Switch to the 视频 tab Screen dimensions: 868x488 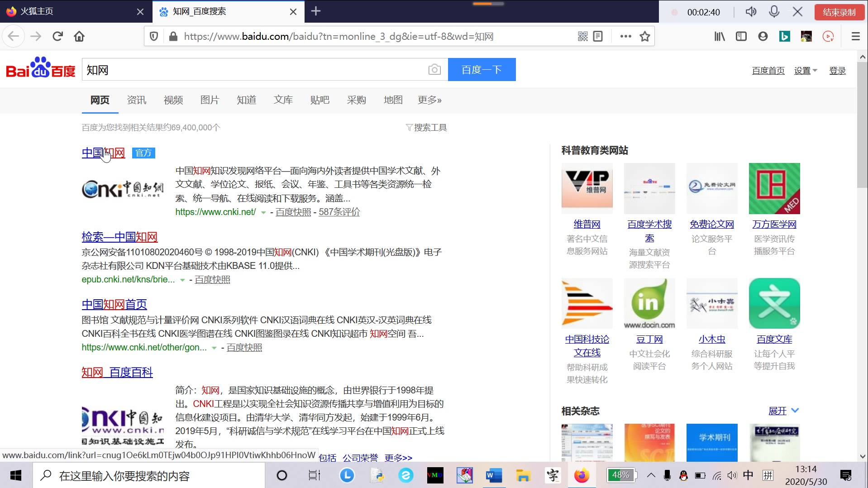coord(173,100)
